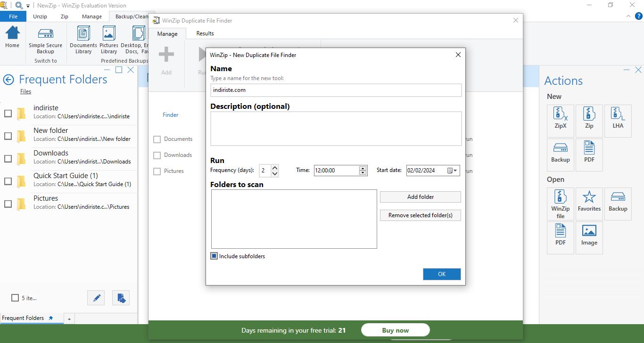Screen dimensions: 644x343
Task: Select the Documents Library backup icon
Action: pos(83,41)
